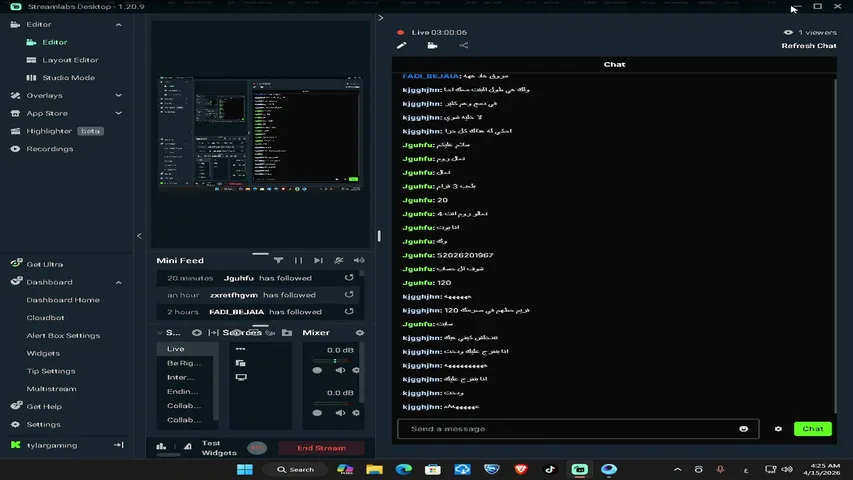Collapse the Editor section chevron
This screenshot has height=480, width=853.
pos(119,24)
